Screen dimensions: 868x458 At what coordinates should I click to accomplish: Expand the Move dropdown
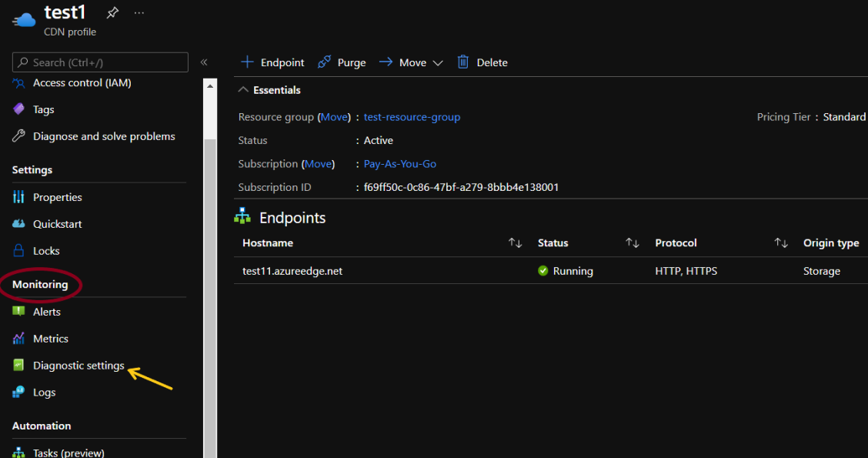click(x=438, y=63)
